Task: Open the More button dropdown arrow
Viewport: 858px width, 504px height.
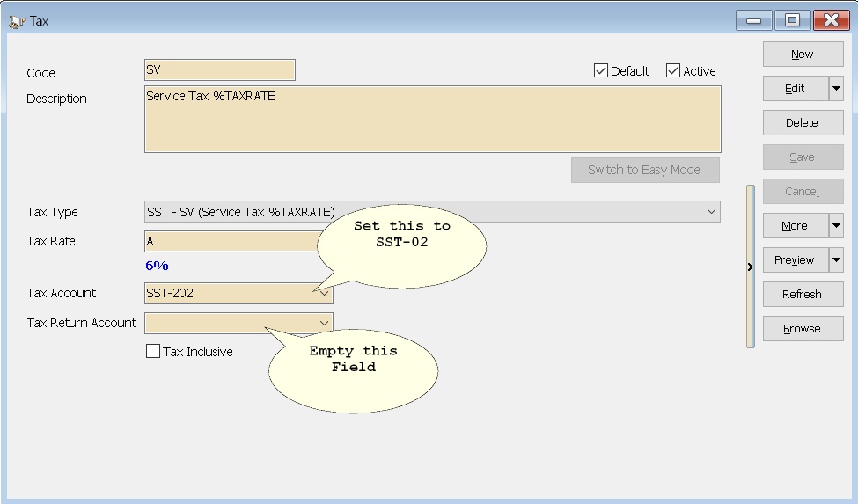Action: (x=836, y=226)
